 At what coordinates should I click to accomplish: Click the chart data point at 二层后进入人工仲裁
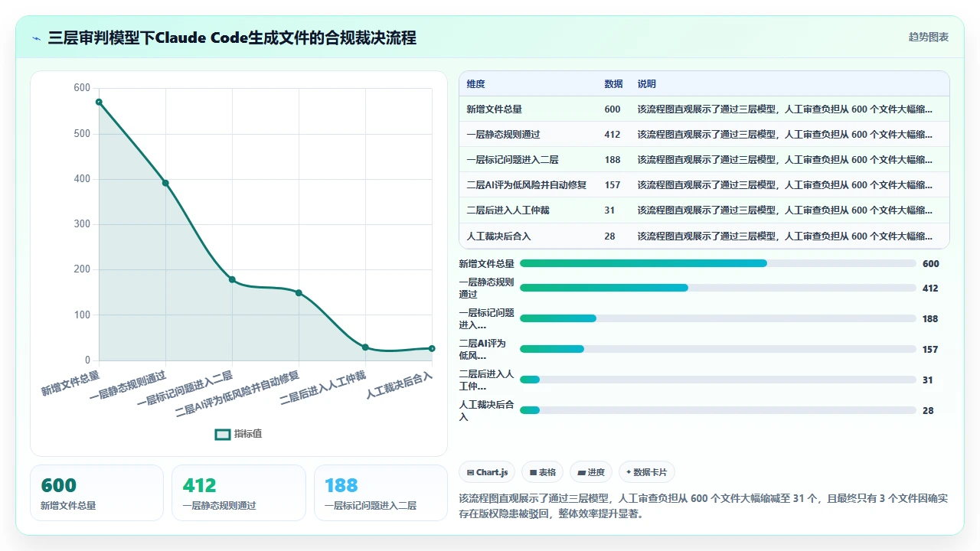click(365, 347)
